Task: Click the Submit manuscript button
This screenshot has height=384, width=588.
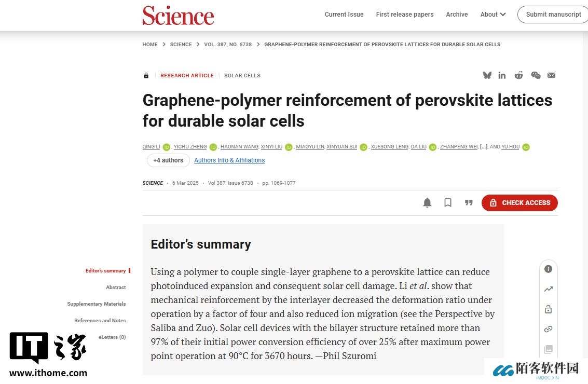Action: tap(553, 15)
